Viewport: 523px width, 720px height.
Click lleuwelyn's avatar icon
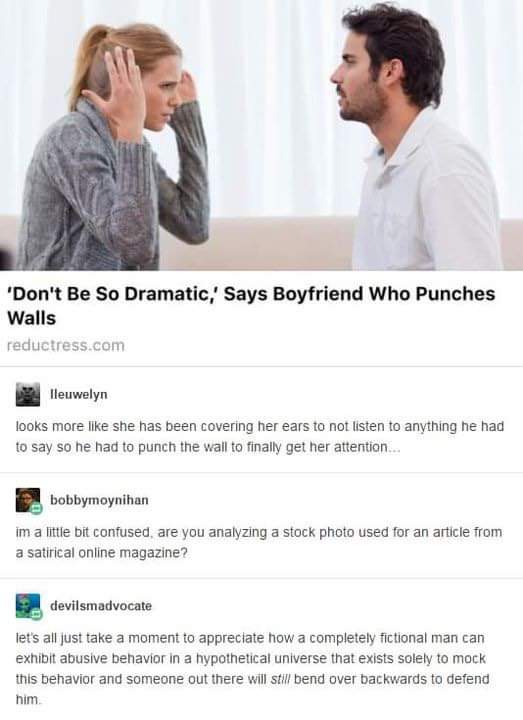coord(28,394)
